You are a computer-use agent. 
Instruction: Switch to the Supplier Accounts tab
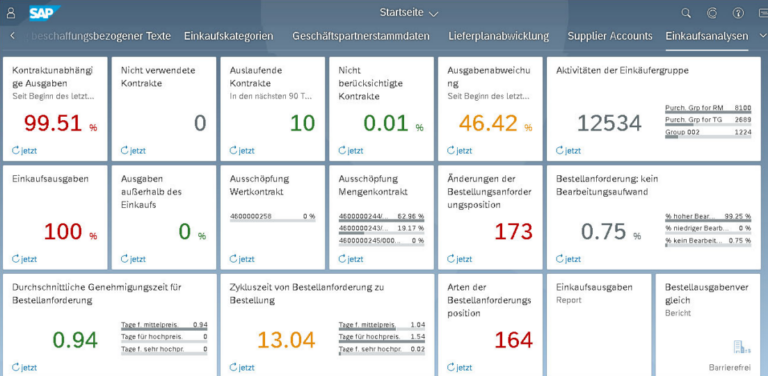[610, 36]
